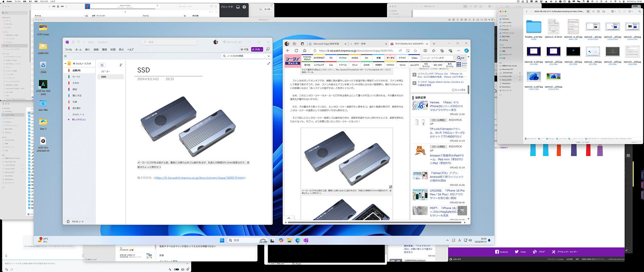
Task: Open the OneNote Home tab
Action: pos(78,49)
